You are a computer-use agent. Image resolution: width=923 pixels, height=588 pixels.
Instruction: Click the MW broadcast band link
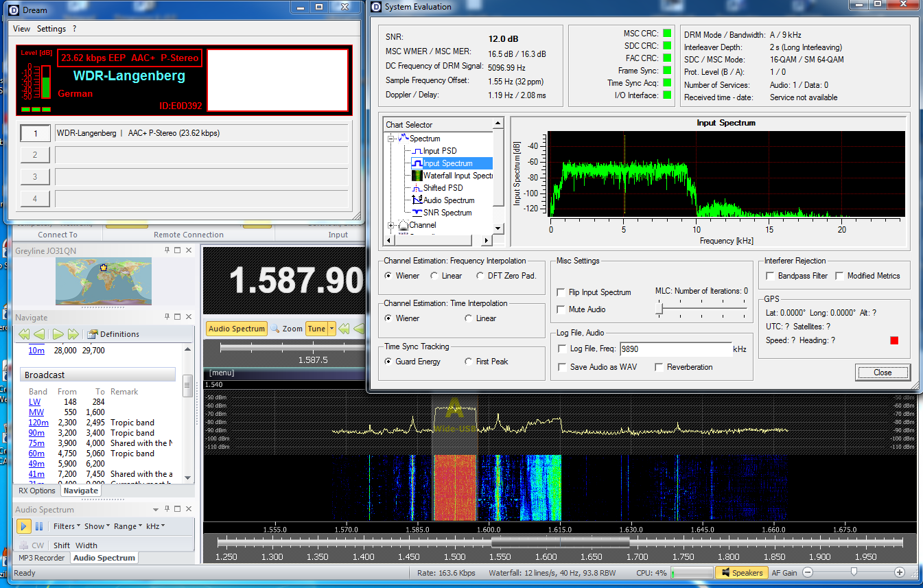[36, 412]
